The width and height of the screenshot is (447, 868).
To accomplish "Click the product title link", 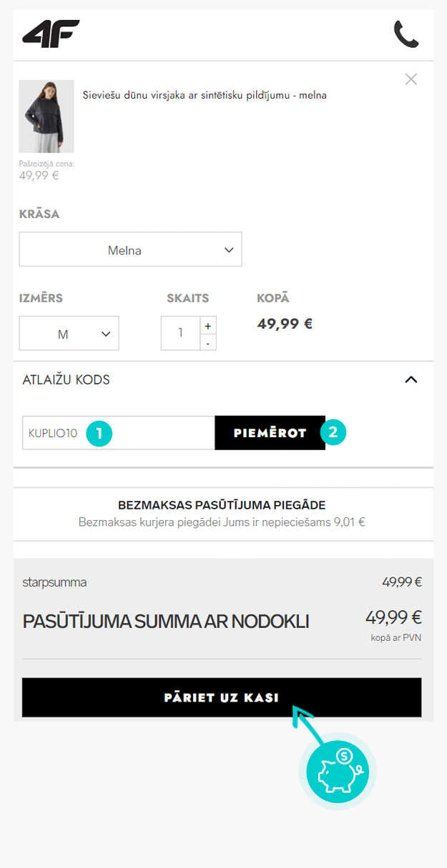I will coord(205,94).
